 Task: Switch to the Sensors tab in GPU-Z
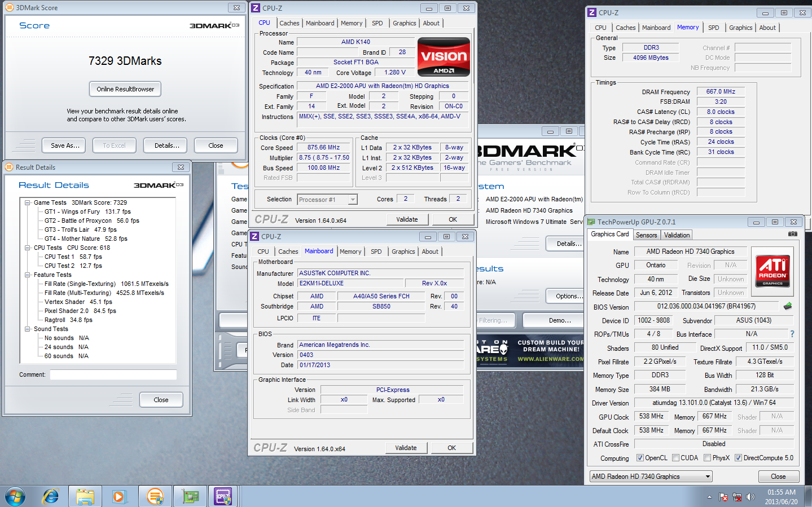pos(646,235)
